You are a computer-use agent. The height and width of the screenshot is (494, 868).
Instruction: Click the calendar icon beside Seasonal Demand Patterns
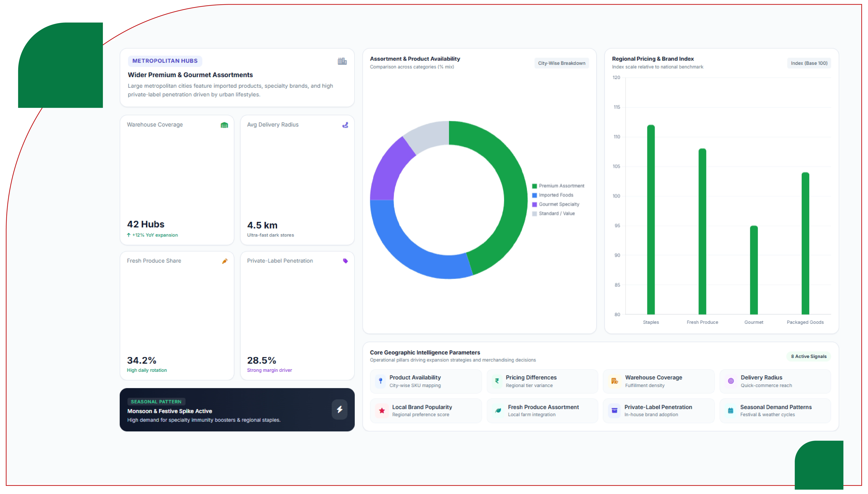point(730,410)
